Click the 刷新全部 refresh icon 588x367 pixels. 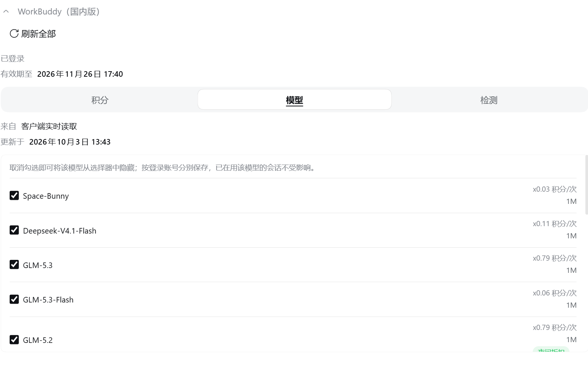pyautogui.click(x=14, y=33)
